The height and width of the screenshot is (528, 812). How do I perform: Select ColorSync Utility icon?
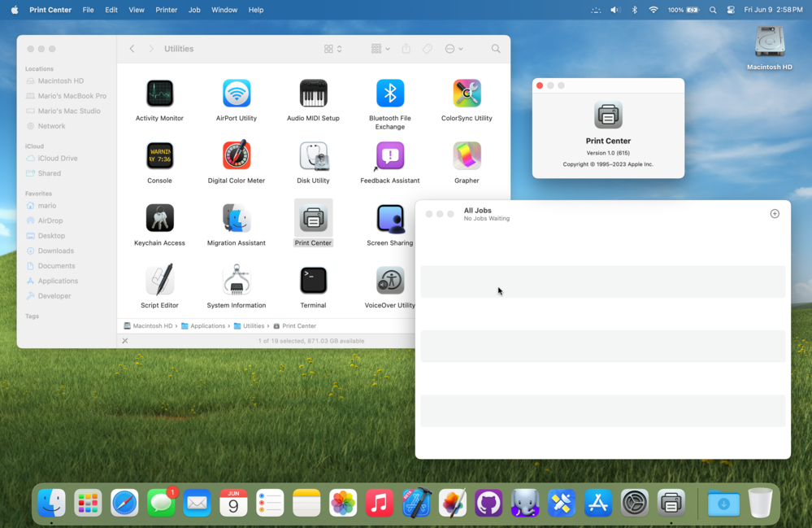(467, 94)
